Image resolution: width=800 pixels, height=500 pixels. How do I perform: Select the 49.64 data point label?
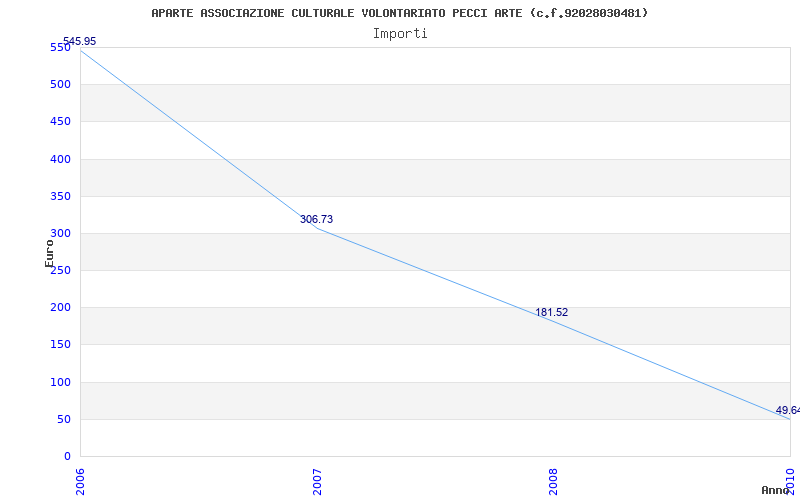click(x=788, y=410)
